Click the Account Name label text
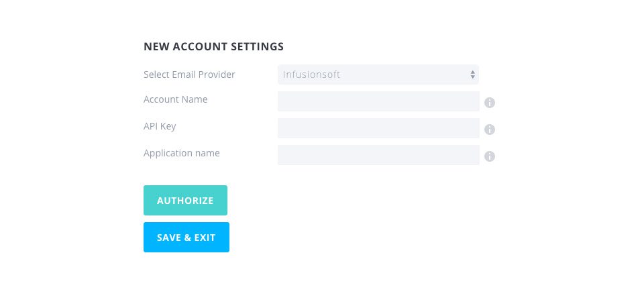 point(176,99)
